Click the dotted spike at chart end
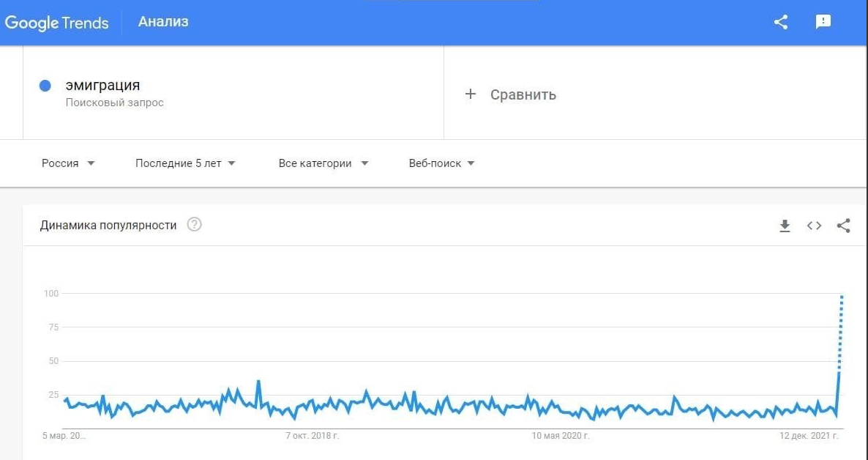868x460 pixels. click(841, 330)
